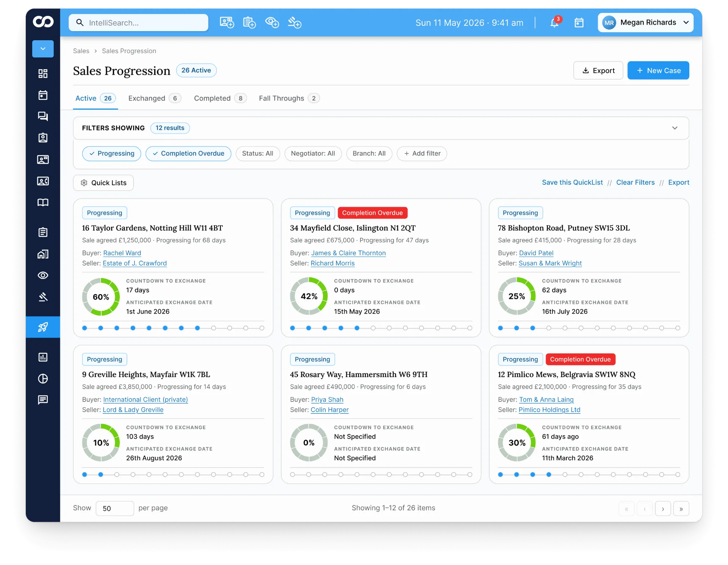Open the sales progression rocket icon in the sidebar

[x=43, y=327]
